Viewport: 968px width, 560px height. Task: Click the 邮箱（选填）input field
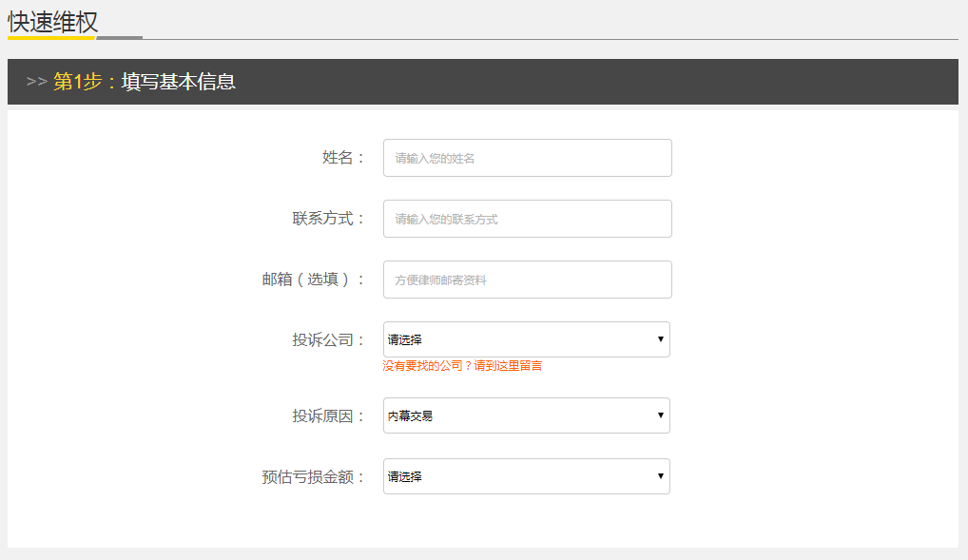click(527, 279)
